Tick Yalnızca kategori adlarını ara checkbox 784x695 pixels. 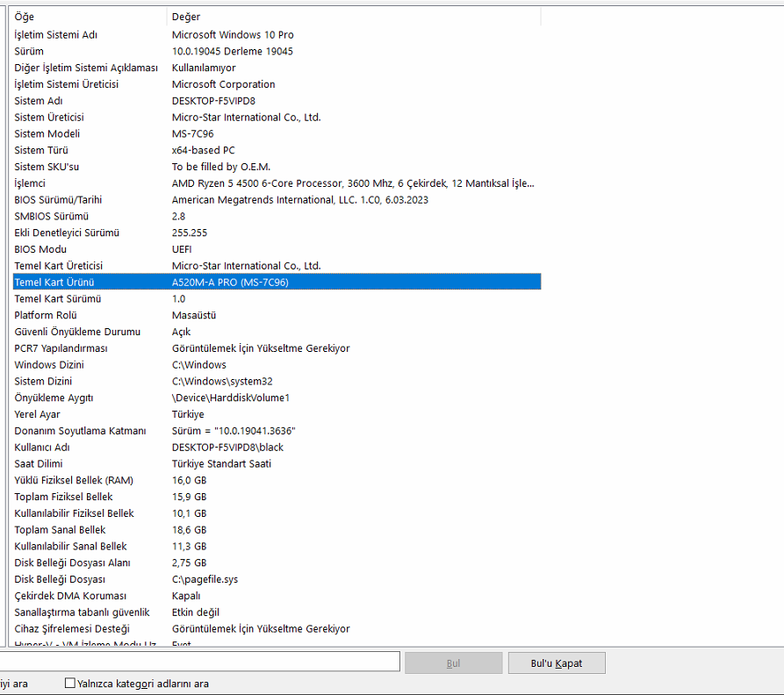[70, 683]
